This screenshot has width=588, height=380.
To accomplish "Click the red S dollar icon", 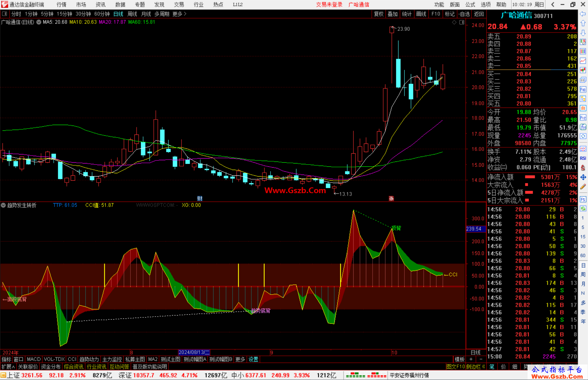I will point(583,168).
